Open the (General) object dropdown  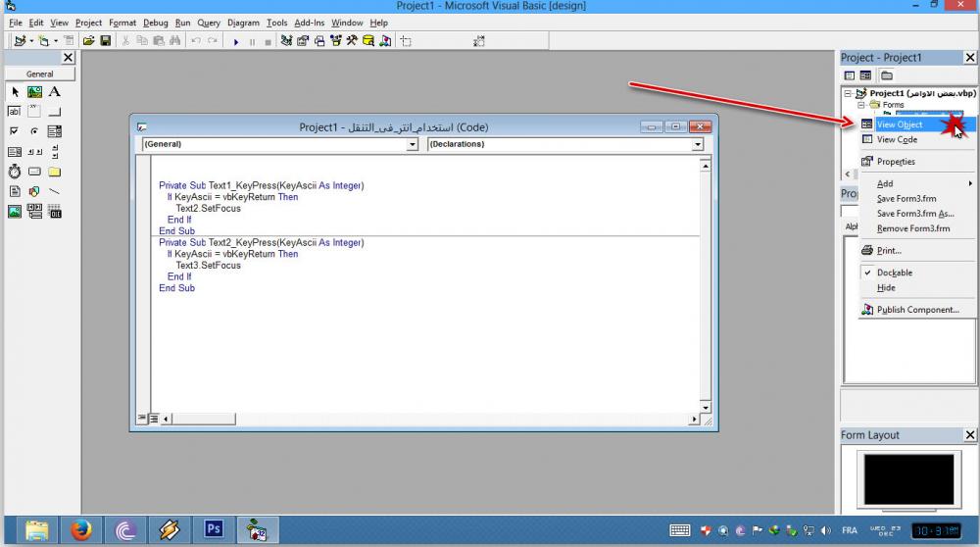[412, 144]
